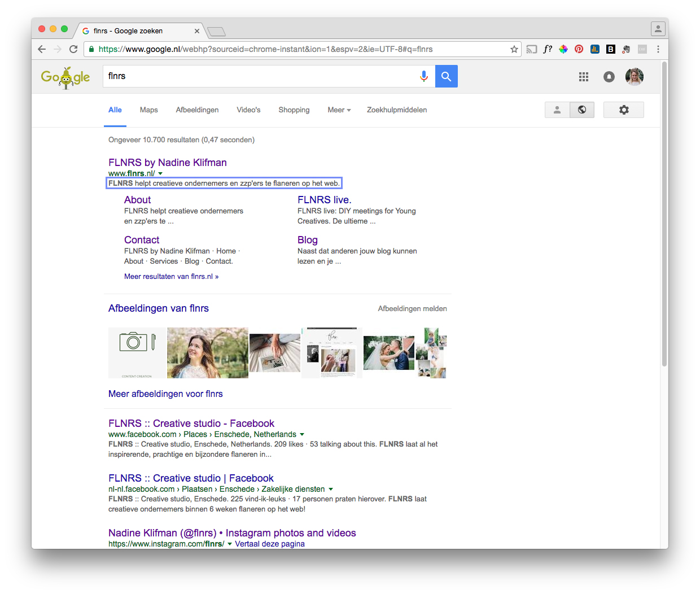Expand the Meer dropdown

[339, 110]
